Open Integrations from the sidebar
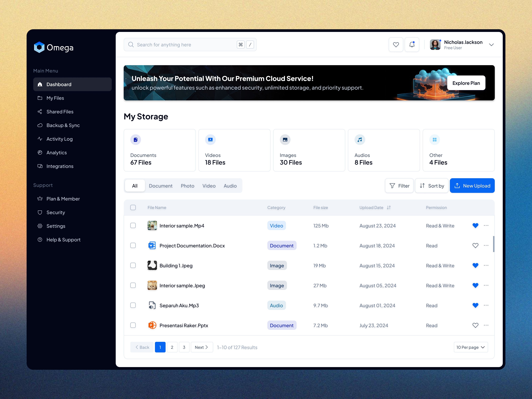Image resolution: width=532 pixels, height=399 pixels. [x=60, y=166]
